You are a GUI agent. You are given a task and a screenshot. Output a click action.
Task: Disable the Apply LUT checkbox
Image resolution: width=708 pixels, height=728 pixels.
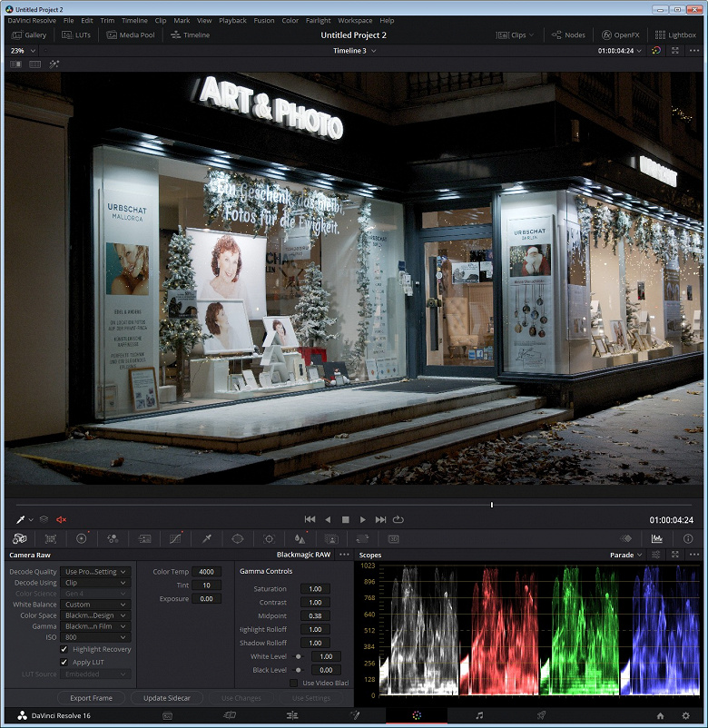64,662
